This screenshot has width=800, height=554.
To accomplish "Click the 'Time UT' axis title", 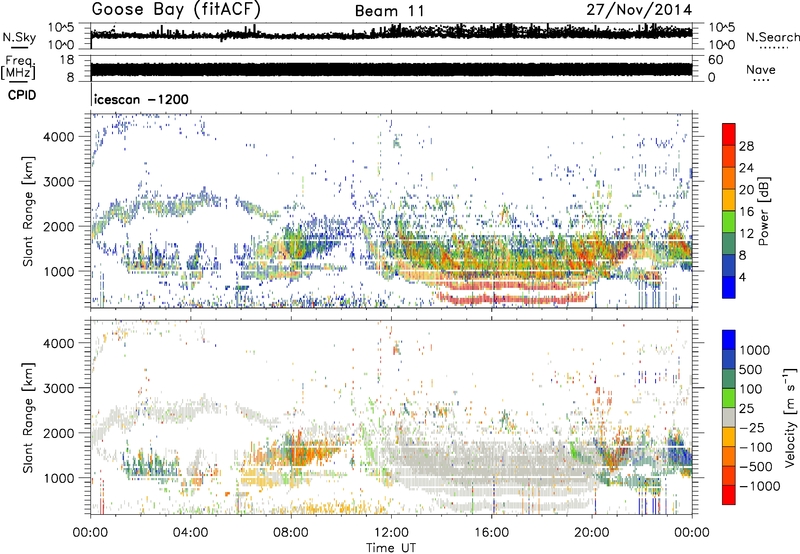I will (391, 548).
